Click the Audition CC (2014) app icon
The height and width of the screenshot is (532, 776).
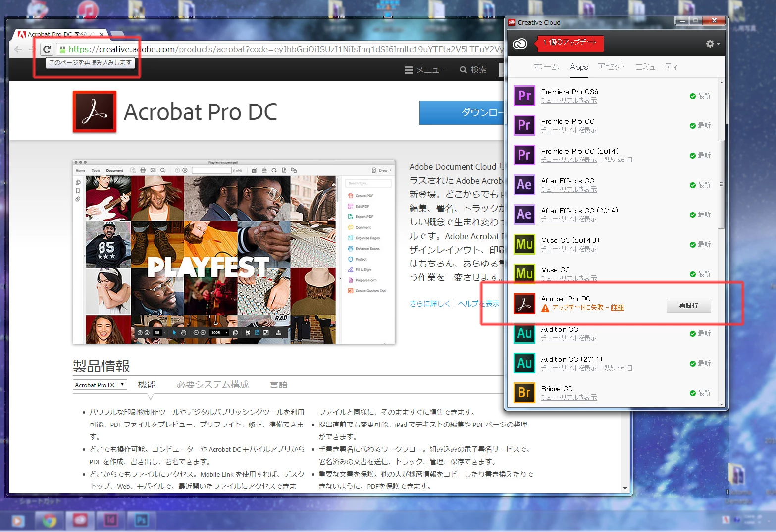coord(524,363)
